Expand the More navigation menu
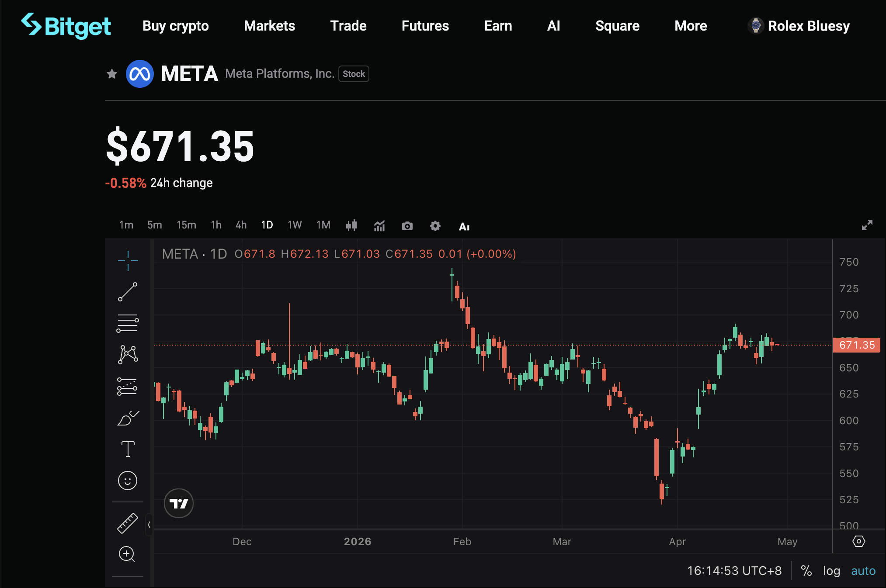The image size is (886, 588). tap(691, 26)
